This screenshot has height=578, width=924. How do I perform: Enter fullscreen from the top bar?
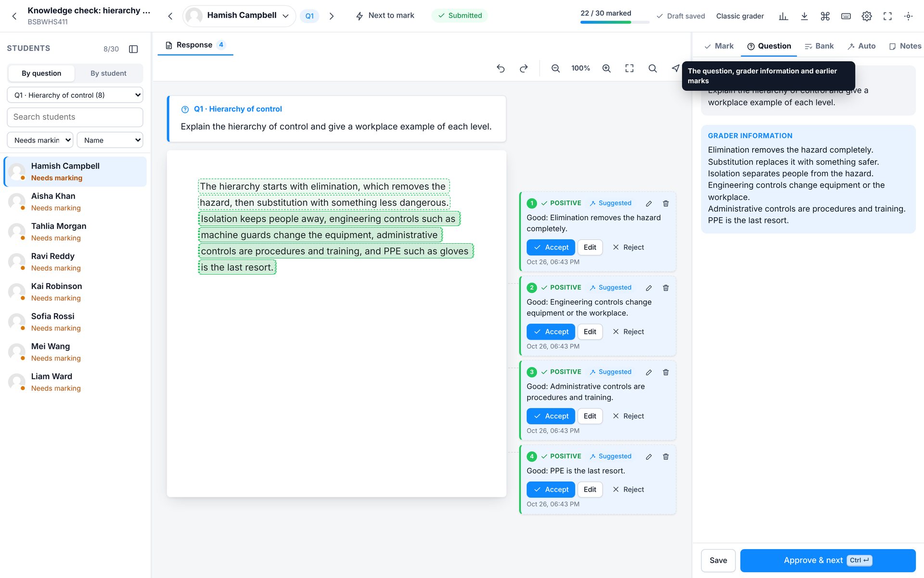(887, 16)
